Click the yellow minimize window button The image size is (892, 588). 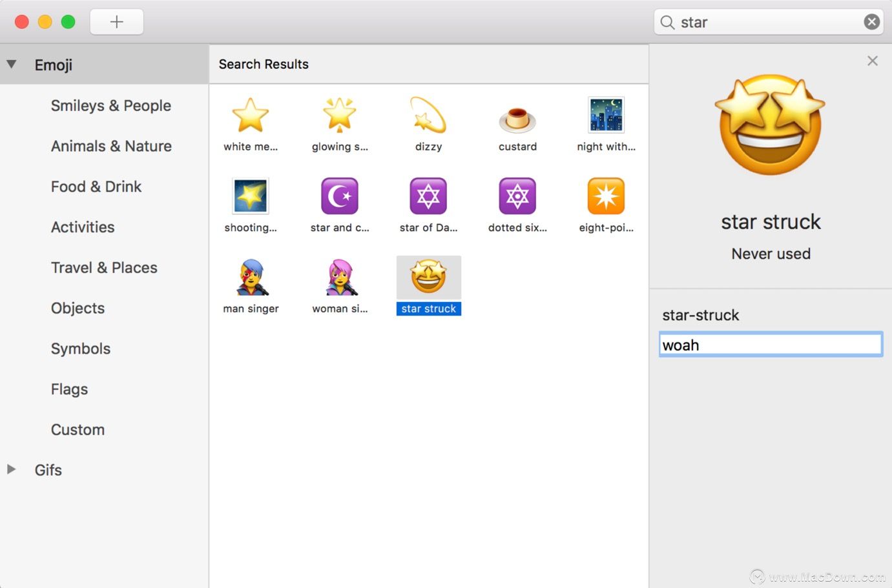(45, 22)
